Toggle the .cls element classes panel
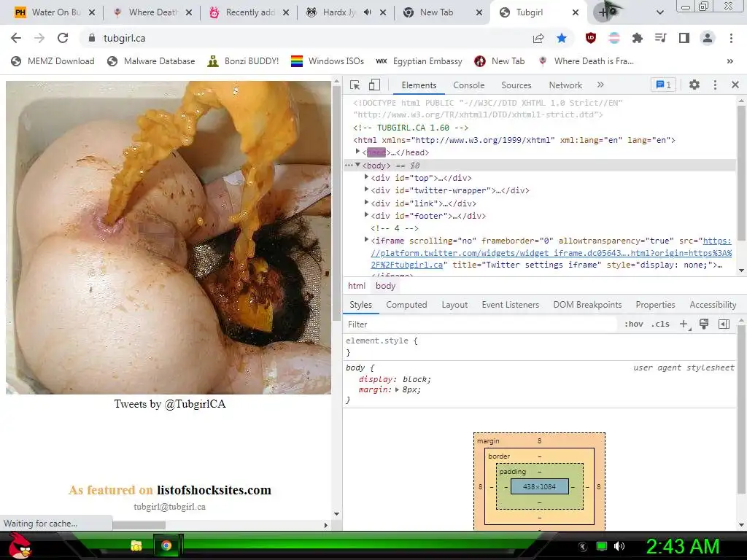This screenshot has height=560, width=747. tap(660, 324)
